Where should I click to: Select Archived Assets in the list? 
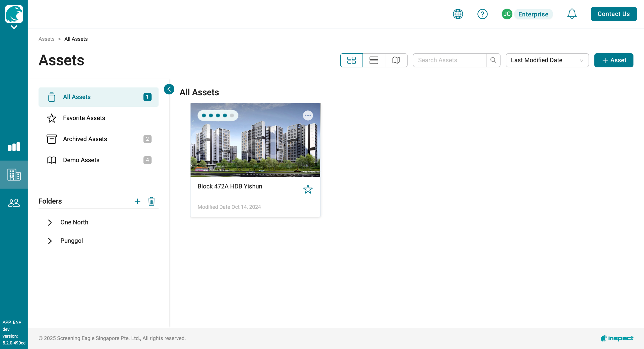[85, 139]
